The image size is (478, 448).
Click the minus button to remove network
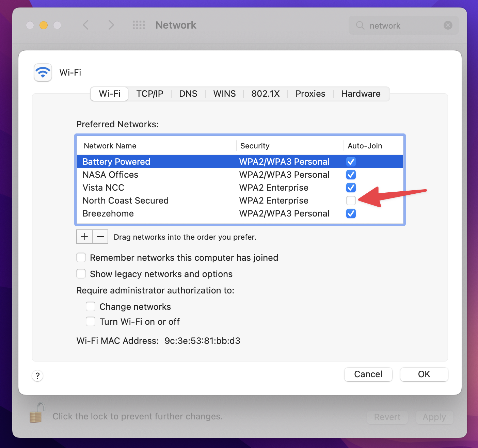click(100, 237)
